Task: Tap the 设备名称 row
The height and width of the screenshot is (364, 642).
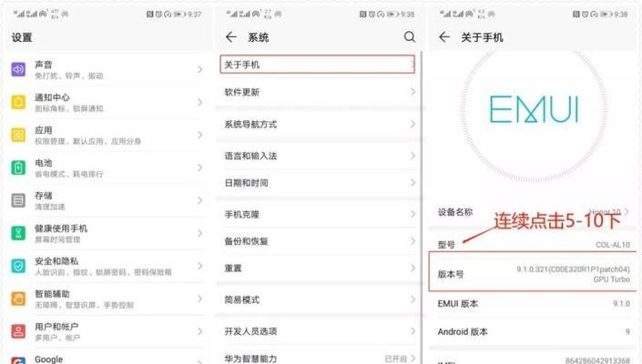Action: (x=533, y=212)
